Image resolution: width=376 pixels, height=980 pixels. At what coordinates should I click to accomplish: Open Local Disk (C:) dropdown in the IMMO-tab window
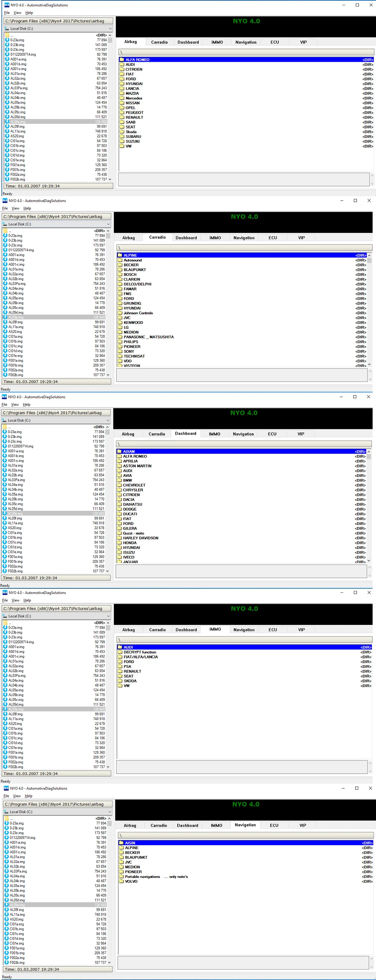point(56,616)
